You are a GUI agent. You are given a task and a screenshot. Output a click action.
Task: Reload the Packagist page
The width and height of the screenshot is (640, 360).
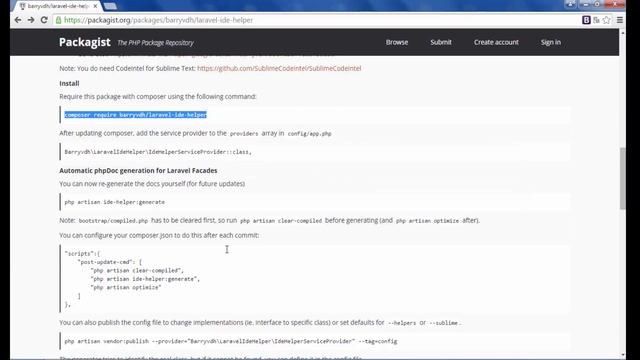pos(44,20)
